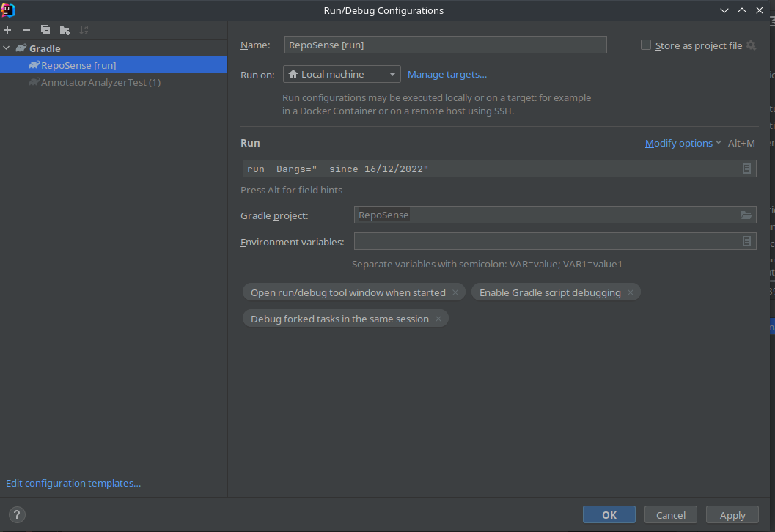Remove the selected run configuration
The height and width of the screenshot is (532, 775).
(x=25, y=30)
